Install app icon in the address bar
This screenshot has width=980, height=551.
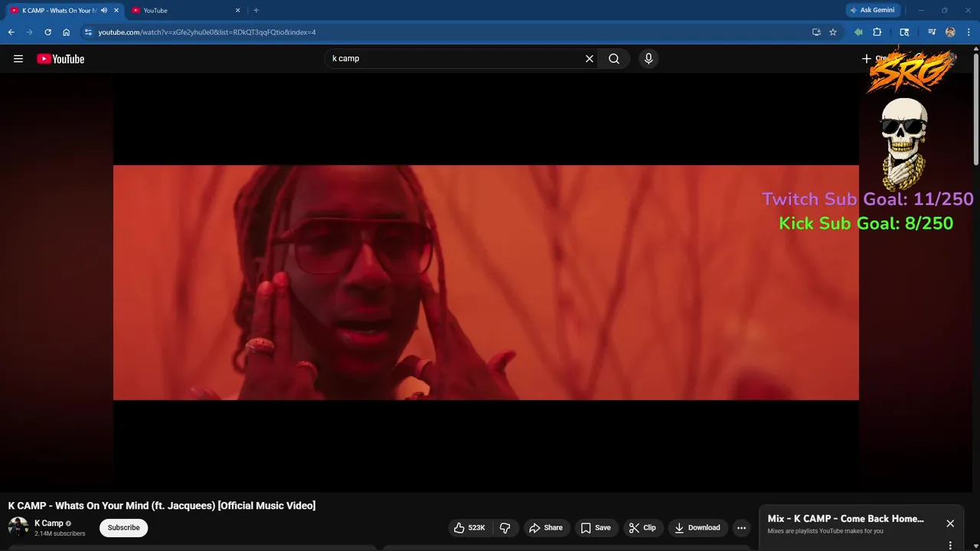(x=816, y=32)
